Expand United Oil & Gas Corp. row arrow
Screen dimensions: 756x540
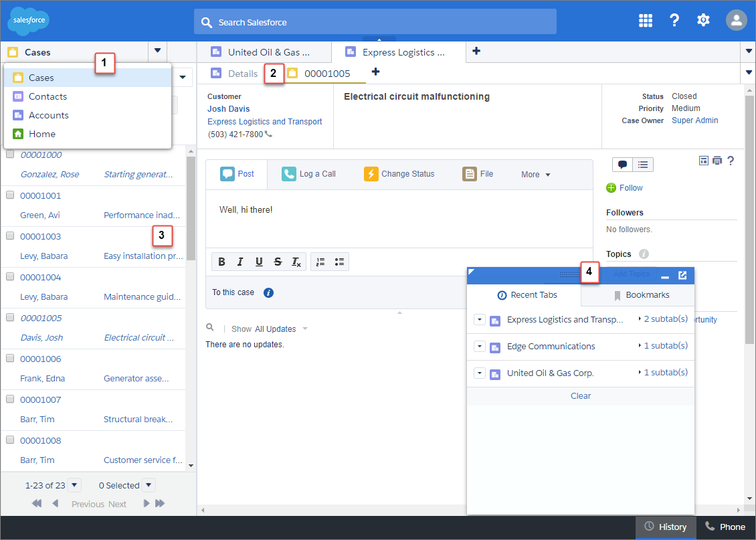(479, 373)
